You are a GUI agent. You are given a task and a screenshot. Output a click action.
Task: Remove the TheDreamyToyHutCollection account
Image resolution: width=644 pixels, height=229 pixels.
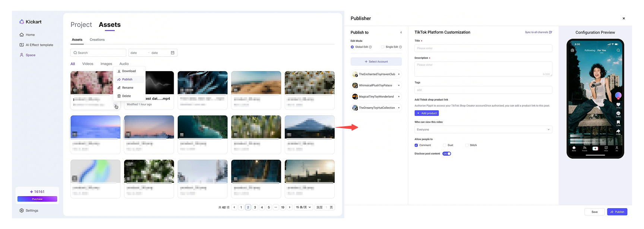coord(399,108)
